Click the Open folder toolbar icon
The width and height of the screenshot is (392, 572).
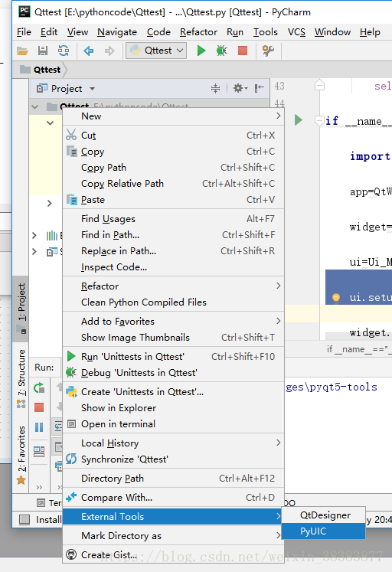click(x=23, y=51)
